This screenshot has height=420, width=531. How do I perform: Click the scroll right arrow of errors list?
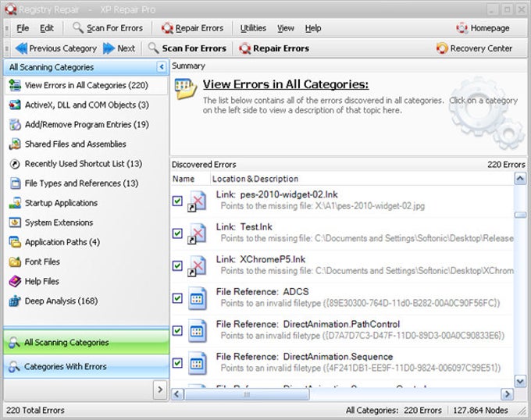507,394
